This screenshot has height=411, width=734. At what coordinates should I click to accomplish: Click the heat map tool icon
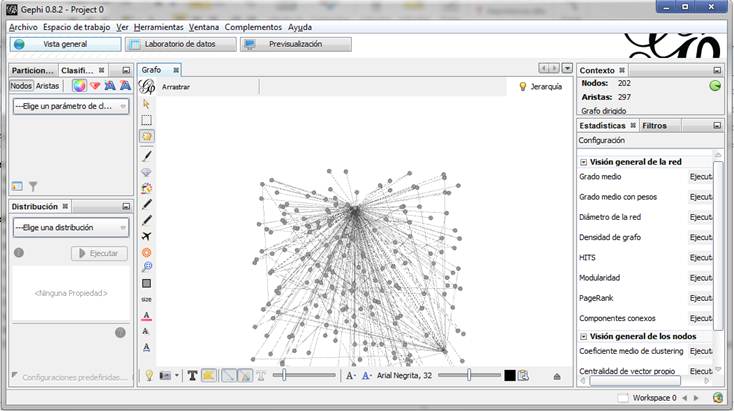pyautogui.click(x=146, y=252)
